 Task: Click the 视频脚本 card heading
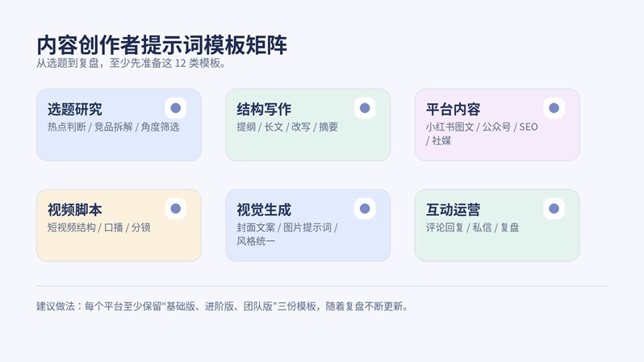click(74, 210)
